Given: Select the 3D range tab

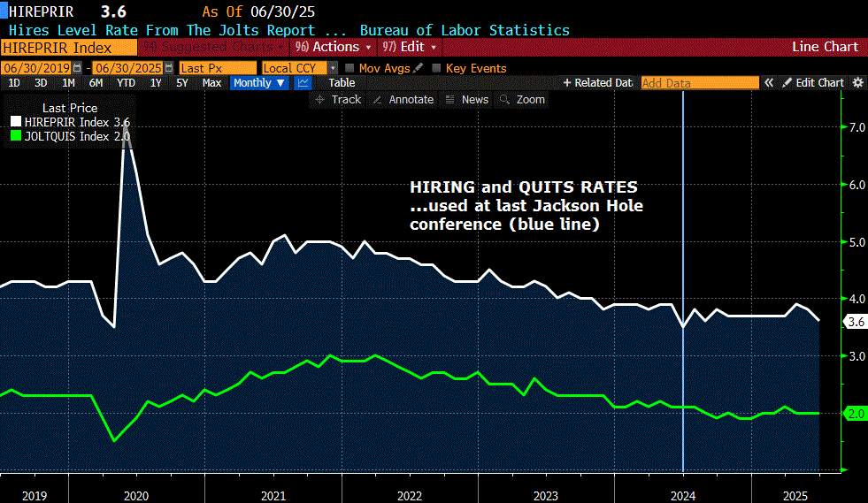Looking at the screenshot, I should tap(41, 83).
